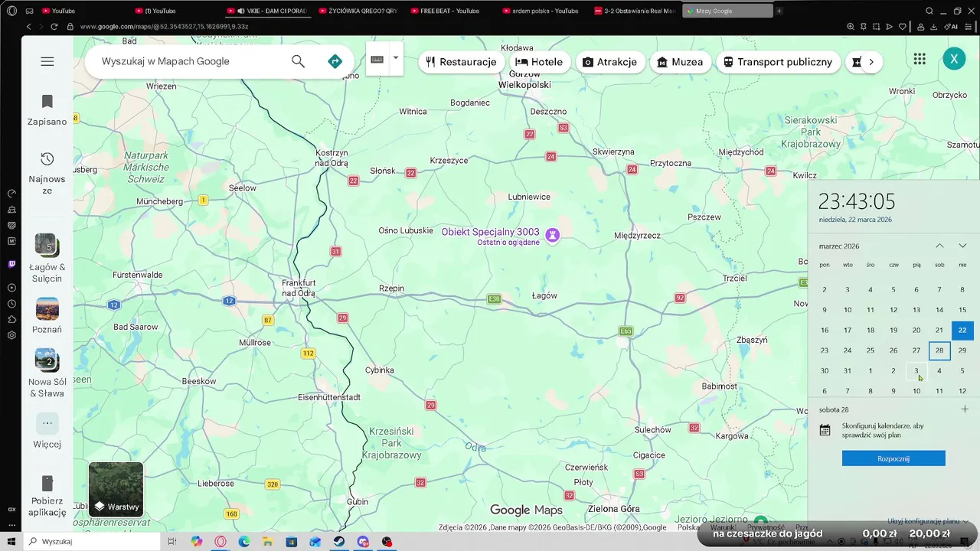Open Twitch in the Opera sidebar

(11, 264)
